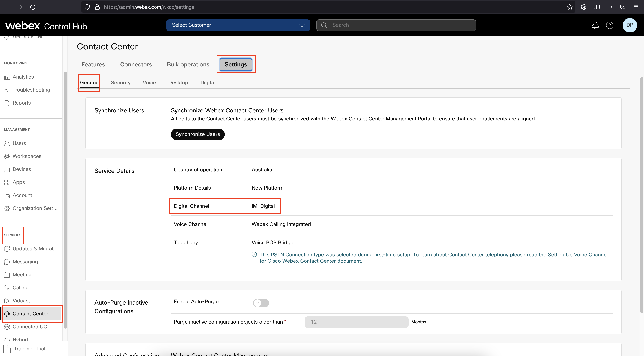Viewport: 644px width, 356px height.
Task: Go back with the browser back arrow
Action: point(7,7)
